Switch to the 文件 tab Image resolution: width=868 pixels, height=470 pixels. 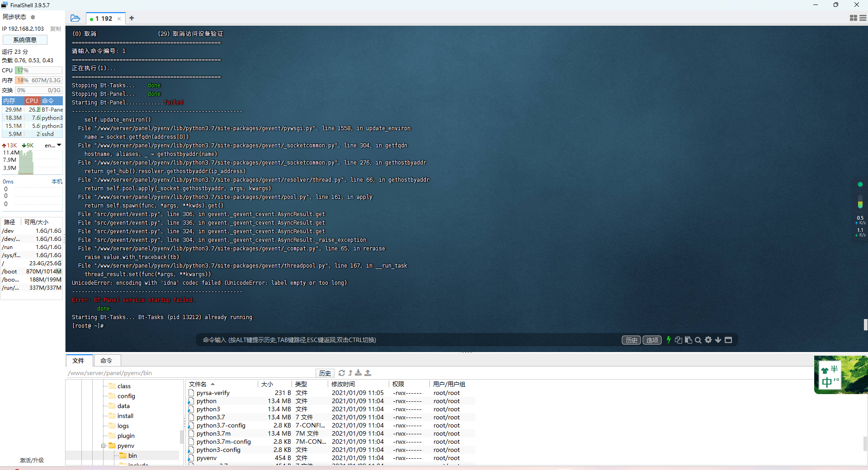coord(79,361)
